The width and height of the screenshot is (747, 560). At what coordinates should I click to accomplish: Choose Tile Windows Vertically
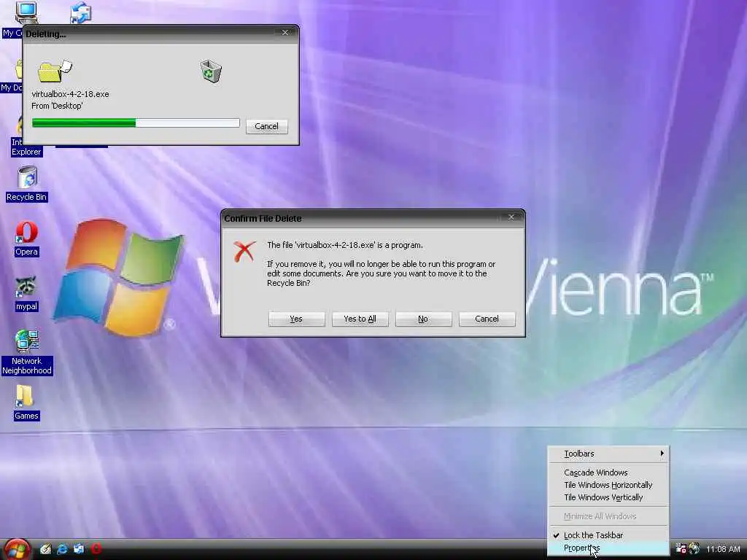click(x=608, y=497)
